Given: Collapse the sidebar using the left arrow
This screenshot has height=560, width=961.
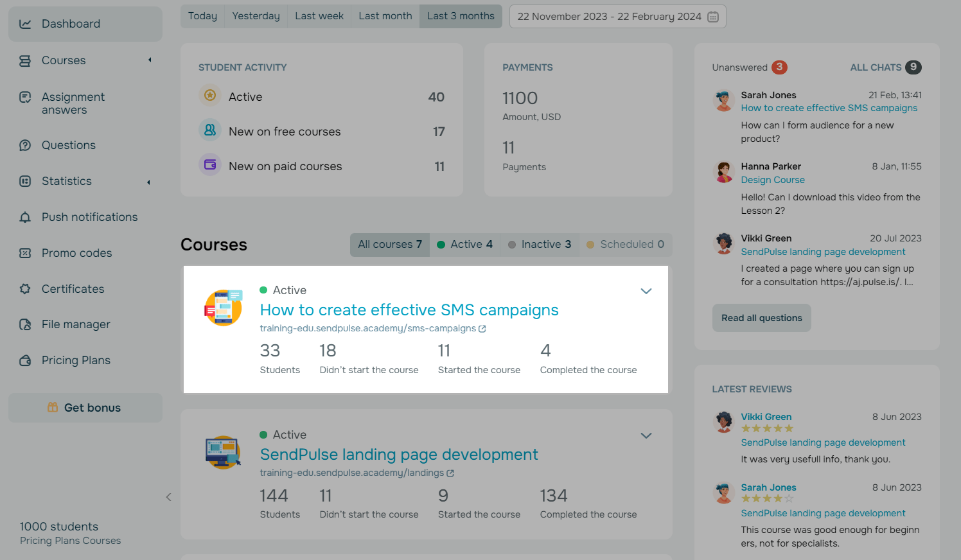Looking at the screenshot, I should point(168,497).
